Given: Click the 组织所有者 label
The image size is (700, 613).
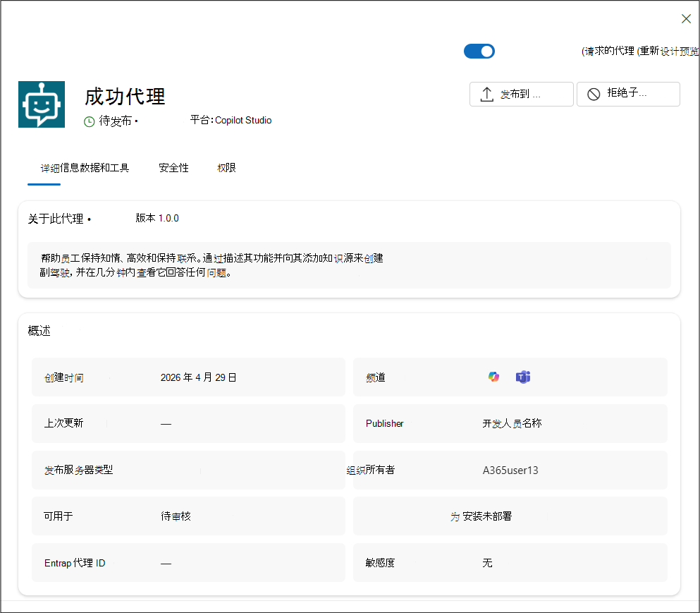Looking at the screenshot, I should 371,470.
